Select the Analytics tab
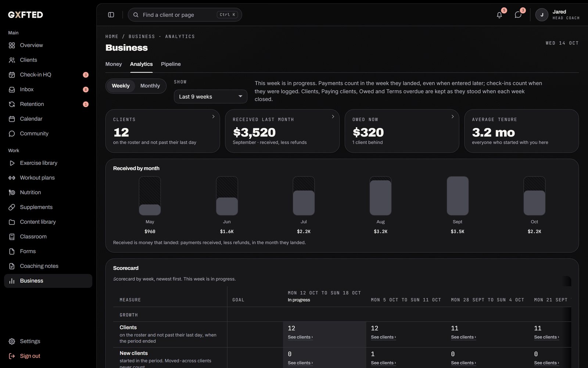Image resolution: width=588 pixels, height=368 pixels. [x=141, y=64]
